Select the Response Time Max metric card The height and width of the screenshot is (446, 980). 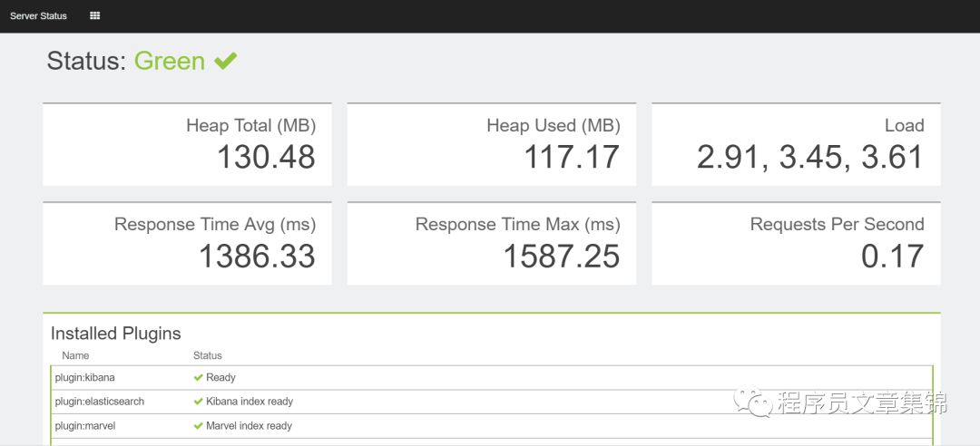point(491,243)
